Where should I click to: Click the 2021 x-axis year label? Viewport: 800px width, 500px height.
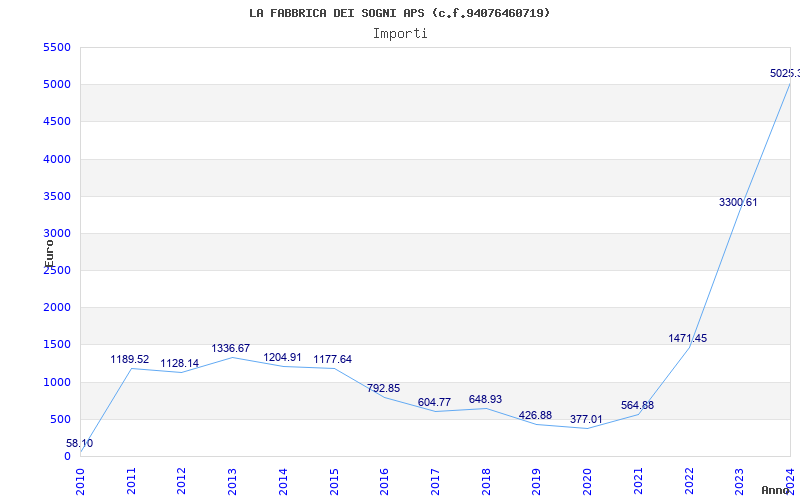tap(638, 482)
